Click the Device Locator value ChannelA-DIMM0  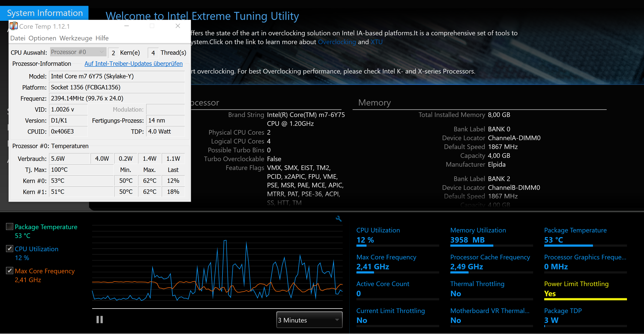click(514, 138)
